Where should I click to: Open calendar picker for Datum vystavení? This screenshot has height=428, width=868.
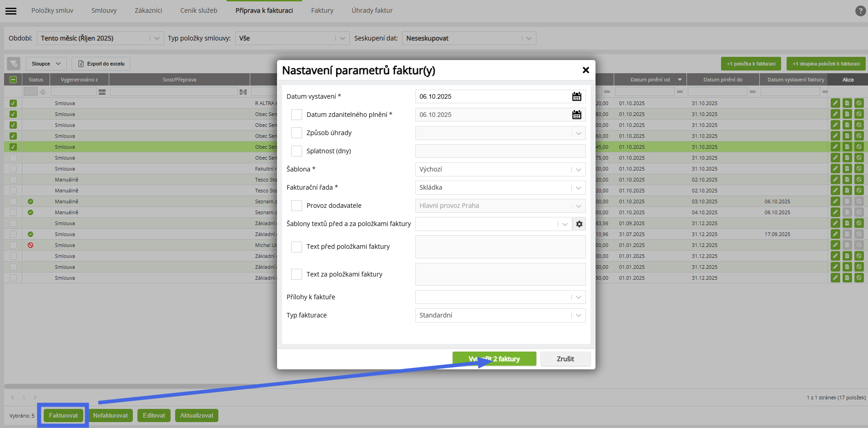(576, 96)
